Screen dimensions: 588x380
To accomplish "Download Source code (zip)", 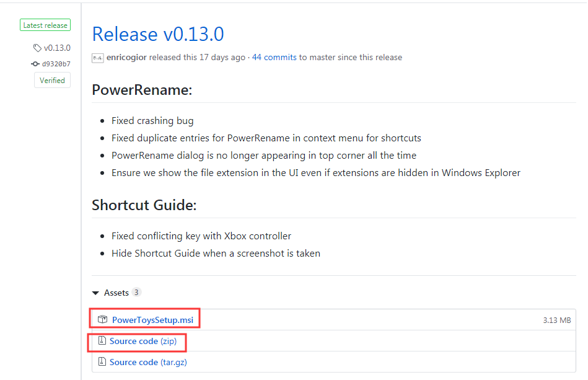I will pos(143,341).
